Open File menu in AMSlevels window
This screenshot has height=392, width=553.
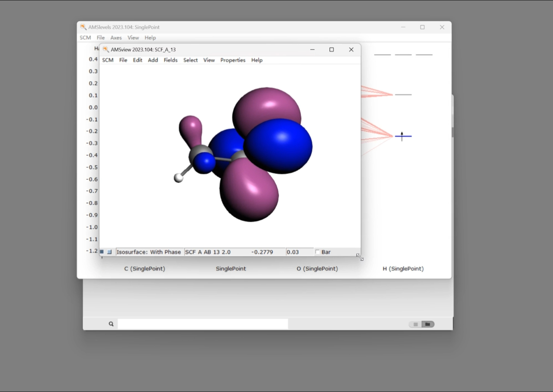click(101, 38)
